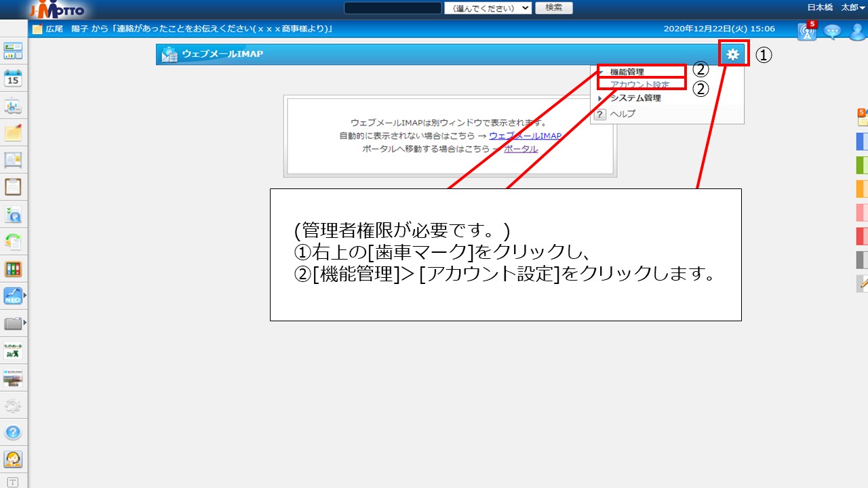Image resolution: width=868 pixels, height=488 pixels.
Task: Open the colored binders icon in sidebar
Action: 14,269
